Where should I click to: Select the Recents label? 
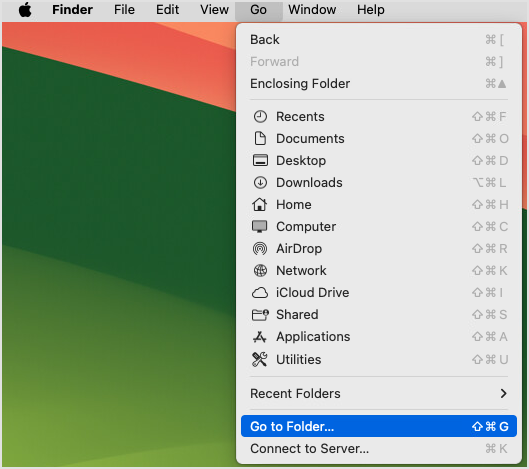tap(300, 116)
